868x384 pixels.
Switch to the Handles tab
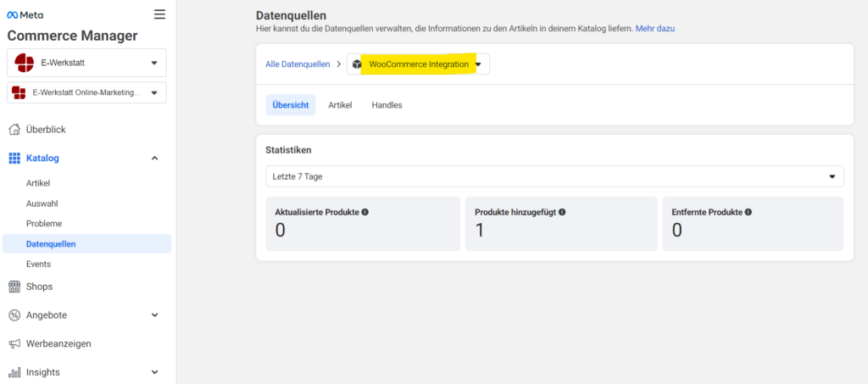387,105
